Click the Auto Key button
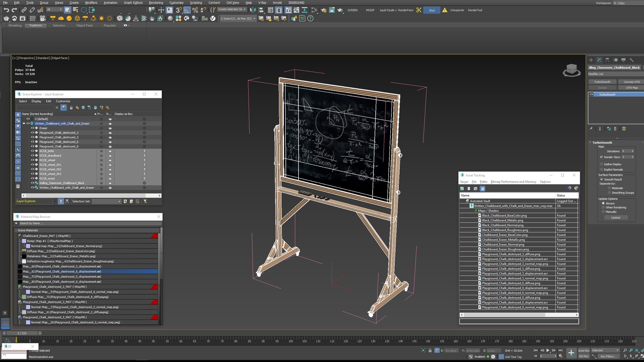644x362 pixels. click(x=584, y=351)
